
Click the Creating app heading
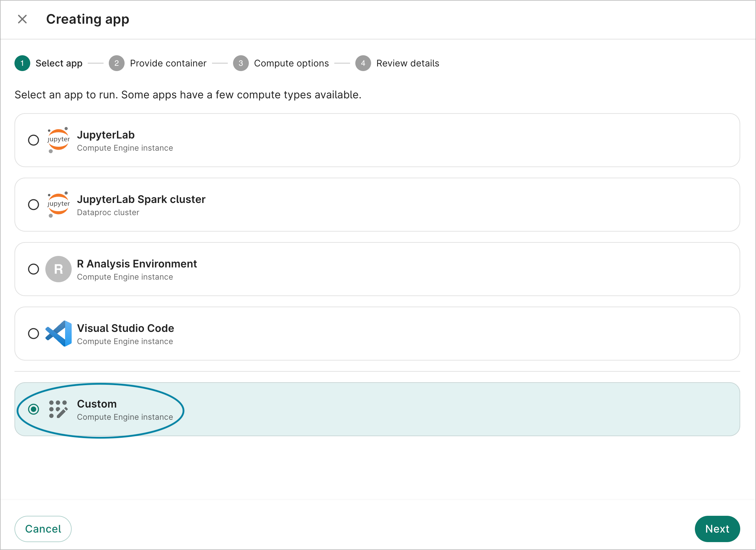(x=88, y=19)
